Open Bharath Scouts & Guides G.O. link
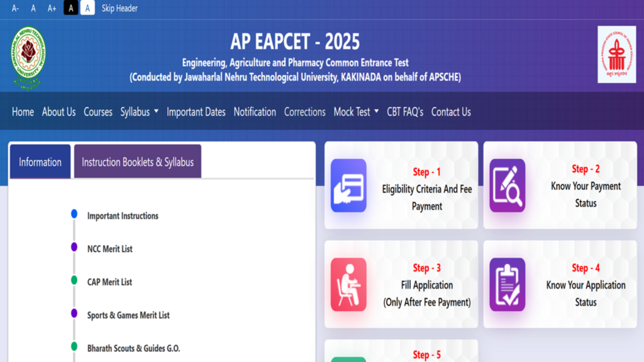The image size is (644, 362). point(133,348)
